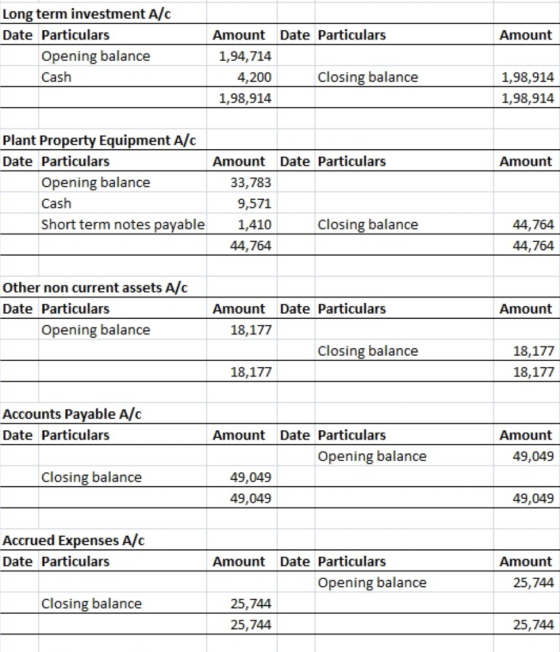Select the Long term investment A/c title cell
The image size is (560, 652).
(x=86, y=14)
